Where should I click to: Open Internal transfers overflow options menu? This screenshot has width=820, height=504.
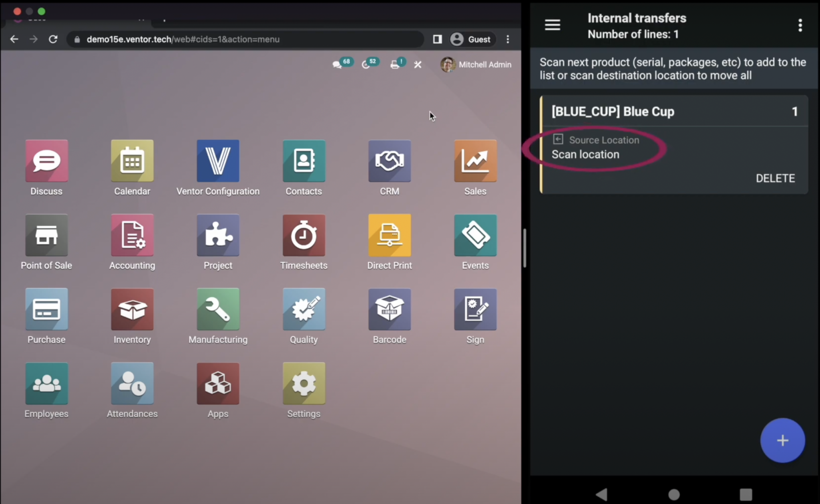800,25
